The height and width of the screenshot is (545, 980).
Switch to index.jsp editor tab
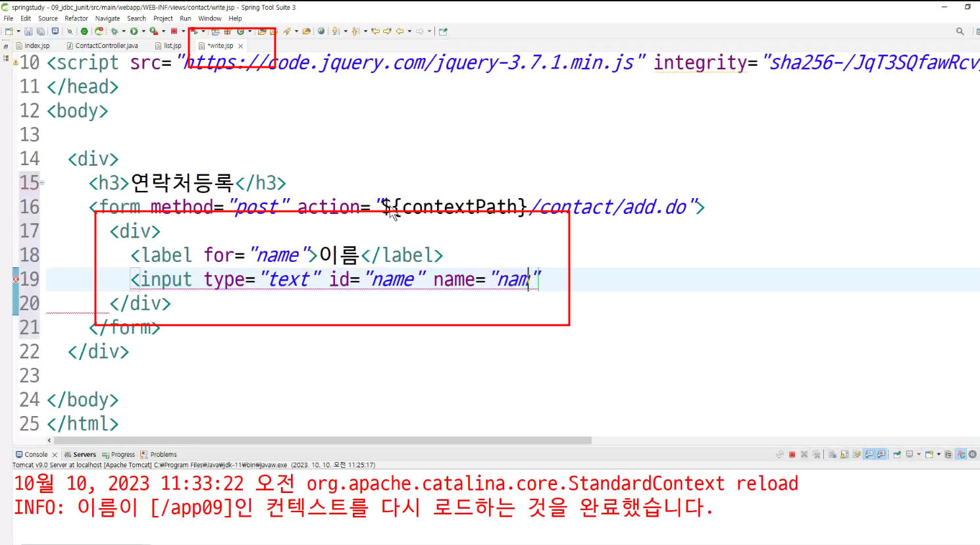pyautogui.click(x=34, y=45)
